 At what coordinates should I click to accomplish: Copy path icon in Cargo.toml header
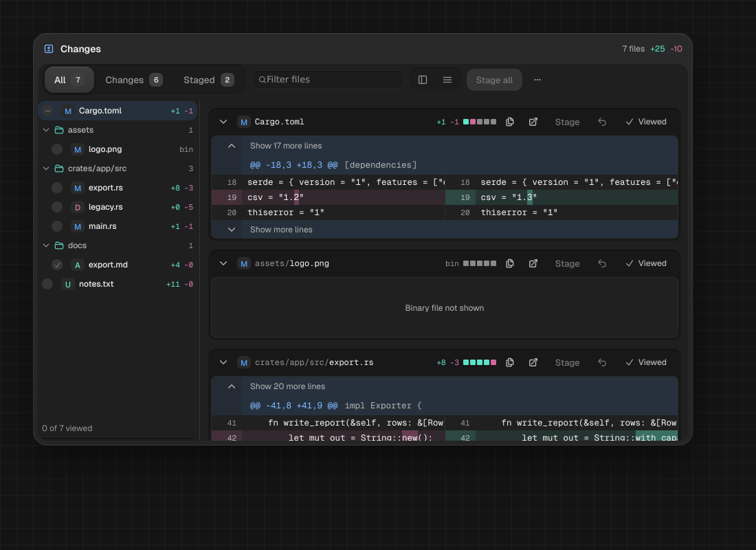click(x=510, y=122)
